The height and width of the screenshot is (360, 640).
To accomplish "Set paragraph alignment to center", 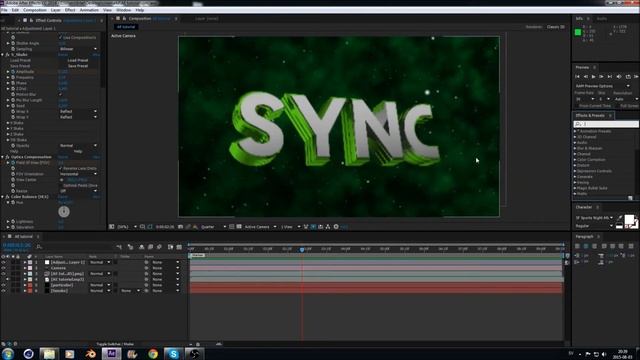I will 586,246.
